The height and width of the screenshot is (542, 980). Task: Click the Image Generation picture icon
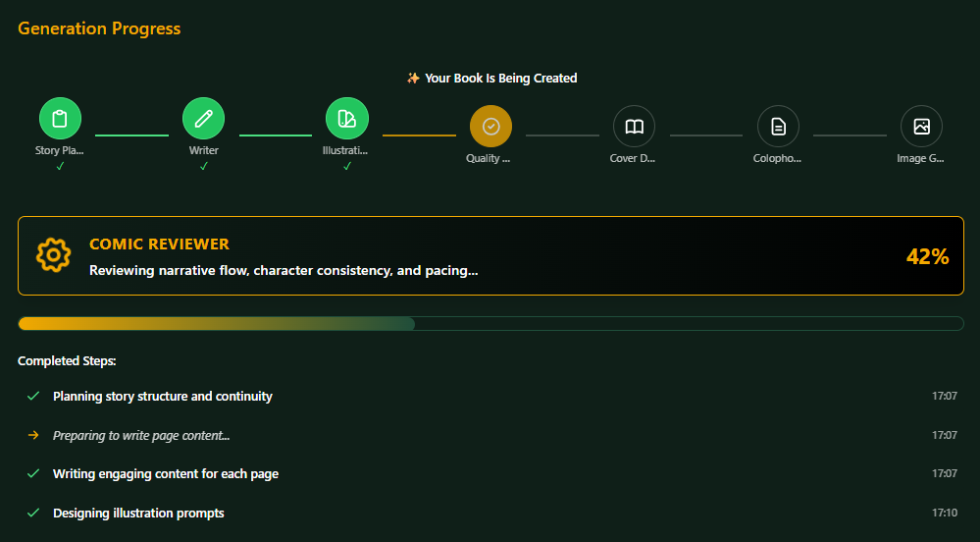click(921, 127)
